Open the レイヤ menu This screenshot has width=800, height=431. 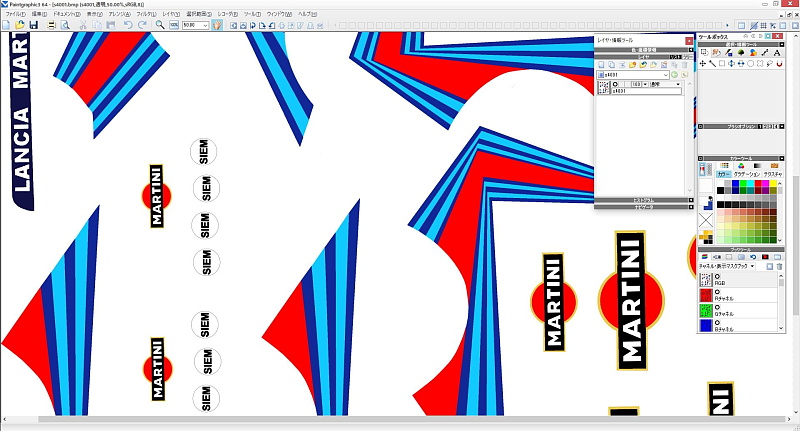coord(171,14)
